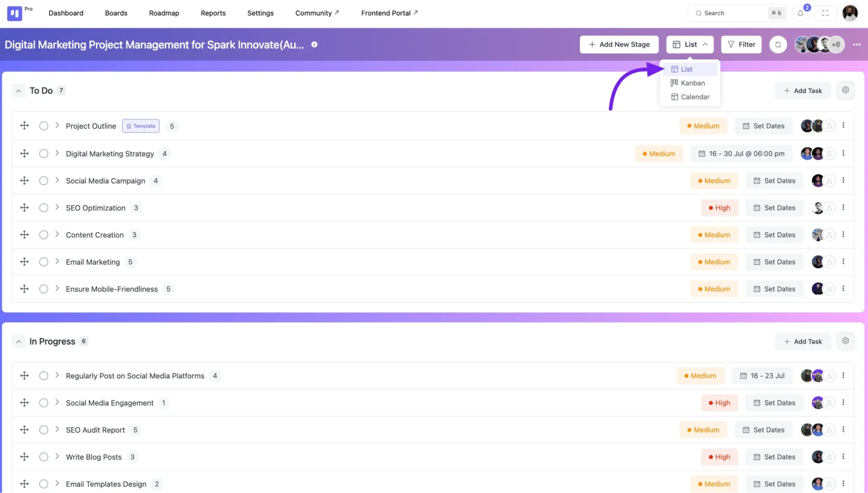Click drag handle of Content Creation task

pos(24,235)
